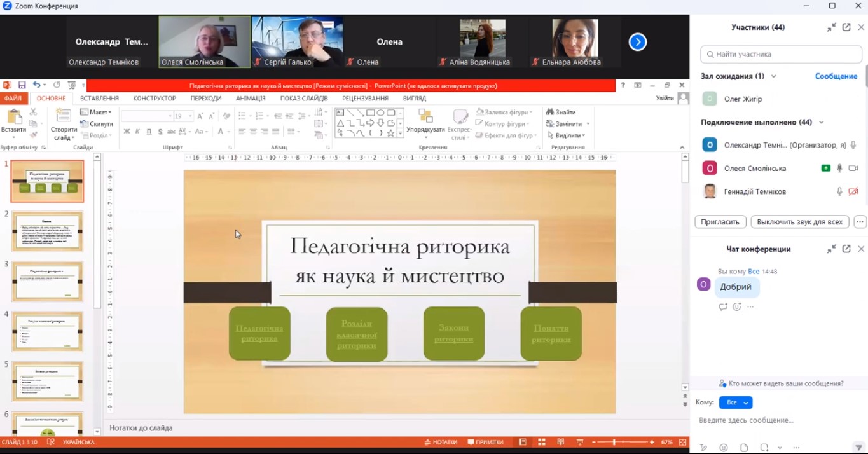
Task: Click the Arrange (Упорядкувати) icon
Action: 425,118
